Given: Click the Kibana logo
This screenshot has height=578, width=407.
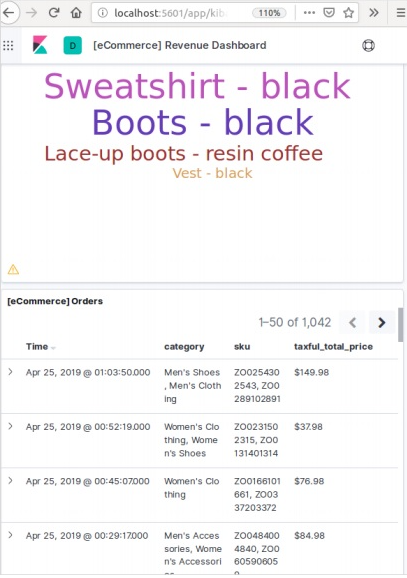Looking at the screenshot, I should pyautogui.click(x=40, y=45).
